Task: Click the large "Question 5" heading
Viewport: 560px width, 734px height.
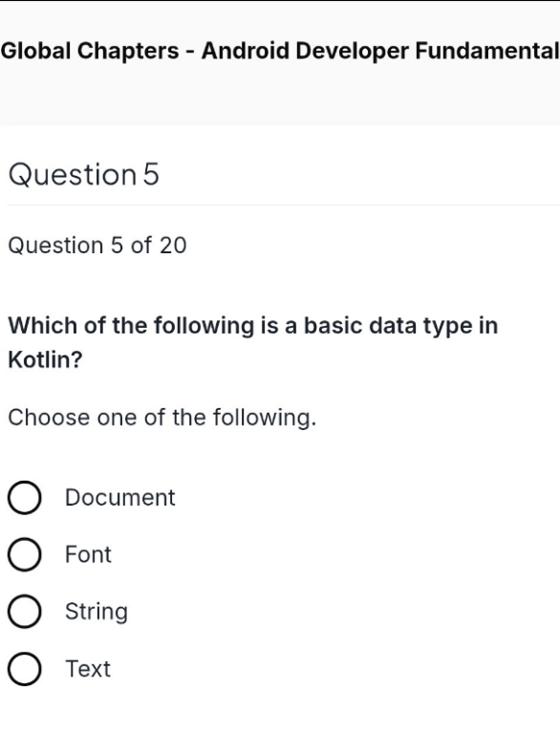Action: point(84,175)
